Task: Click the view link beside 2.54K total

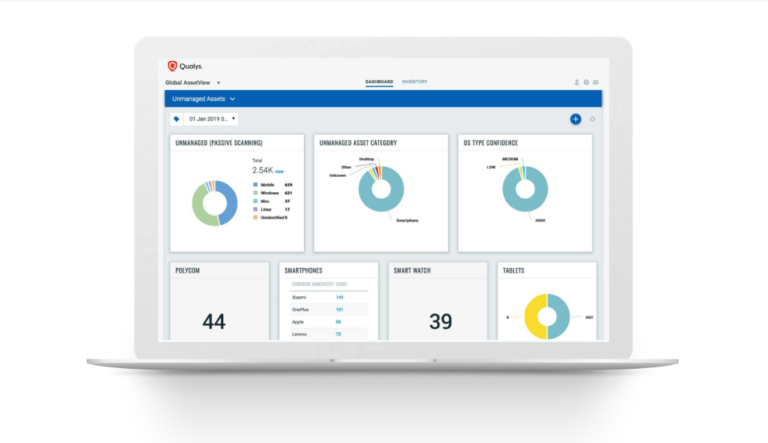Action: click(x=279, y=172)
